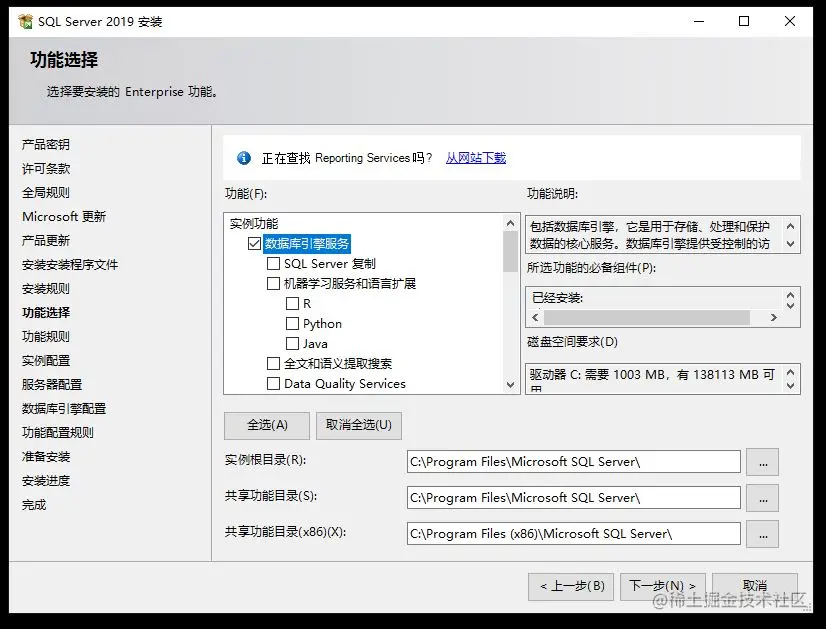Screen dimensions: 826x629
Task: Check SQL Server 复制 checkbox
Action: tap(273, 263)
